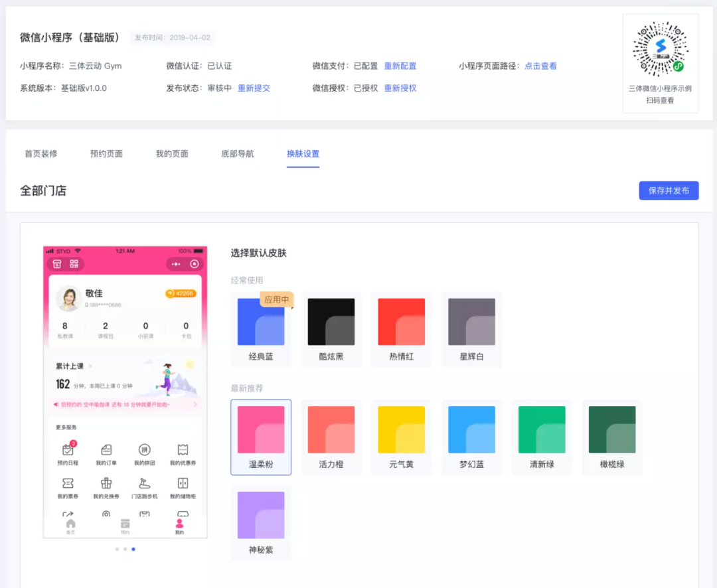Click the arrow on the pink reminder banner
Image resolution: width=717 pixels, height=588 pixels.
(195, 405)
